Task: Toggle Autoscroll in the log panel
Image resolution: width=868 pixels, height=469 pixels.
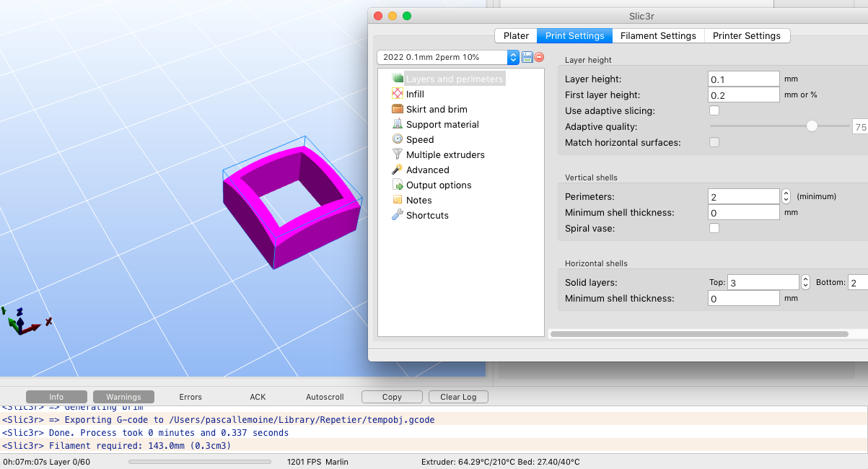Action: (325, 397)
